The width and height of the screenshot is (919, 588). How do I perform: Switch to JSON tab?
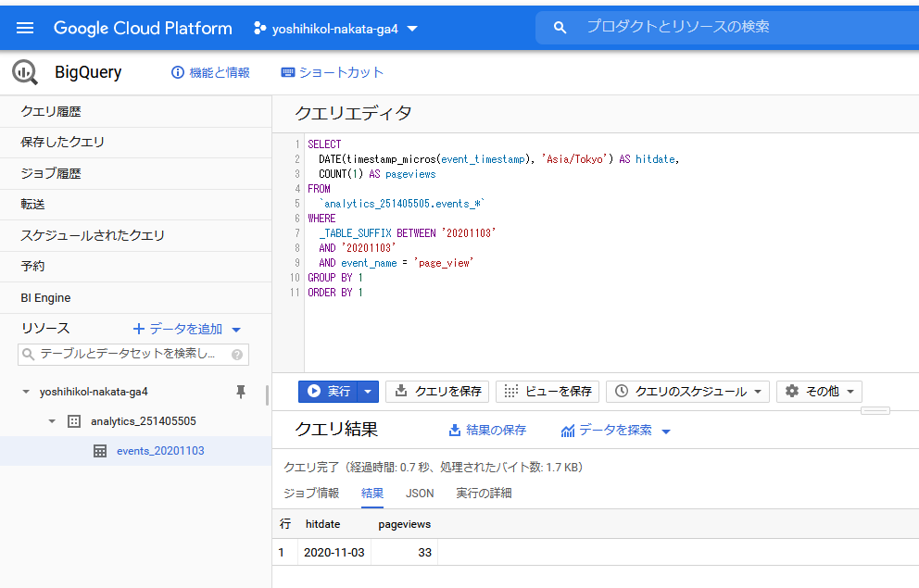(420, 494)
